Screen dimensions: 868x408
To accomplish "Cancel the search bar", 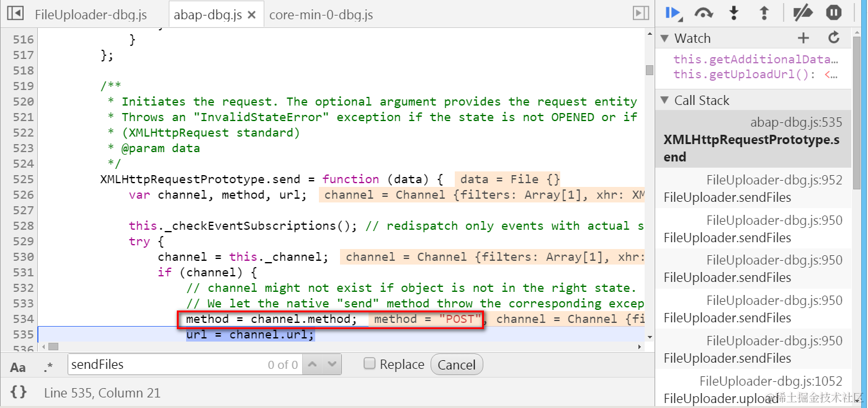I will pos(457,365).
